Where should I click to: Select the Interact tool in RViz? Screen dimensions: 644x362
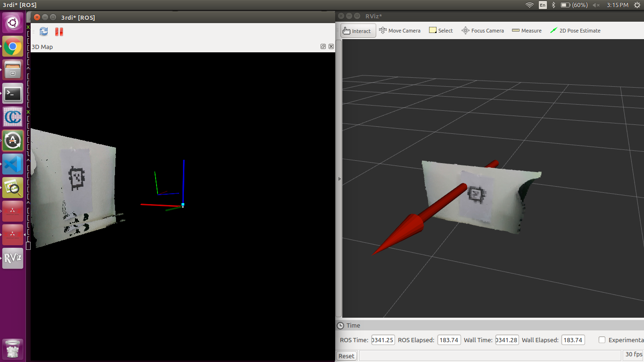358,31
